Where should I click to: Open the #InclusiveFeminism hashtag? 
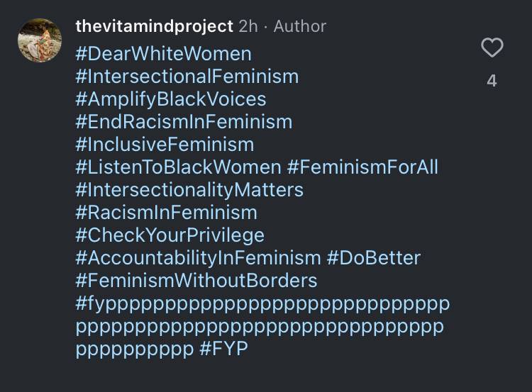coord(165,145)
